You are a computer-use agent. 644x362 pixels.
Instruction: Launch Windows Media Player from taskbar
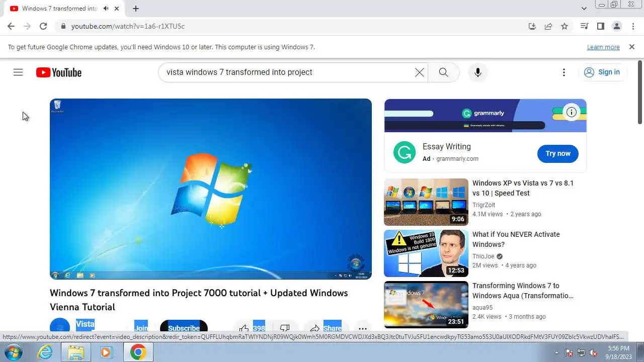[x=106, y=352]
